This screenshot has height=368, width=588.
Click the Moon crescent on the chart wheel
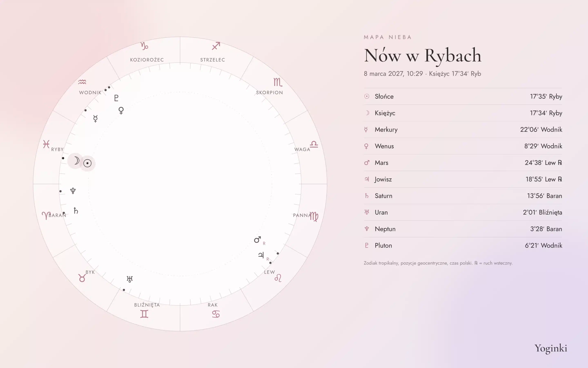point(76,161)
